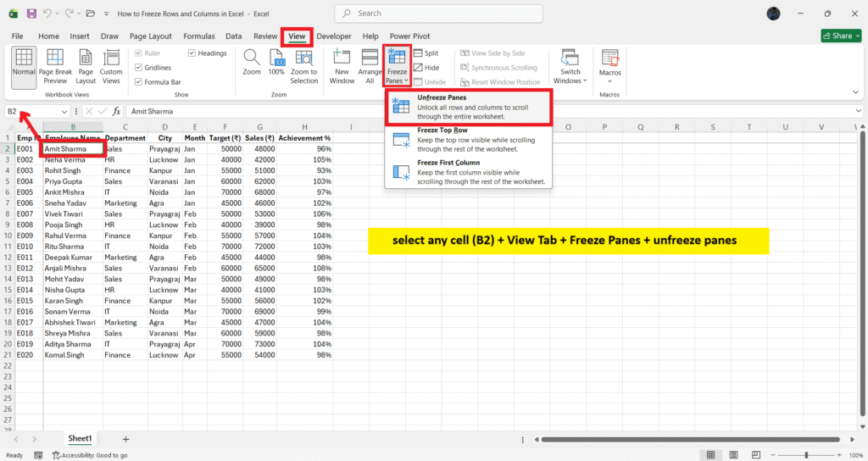
Task: Click the Synchronous Scrolling button
Action: tap(498, 68)
